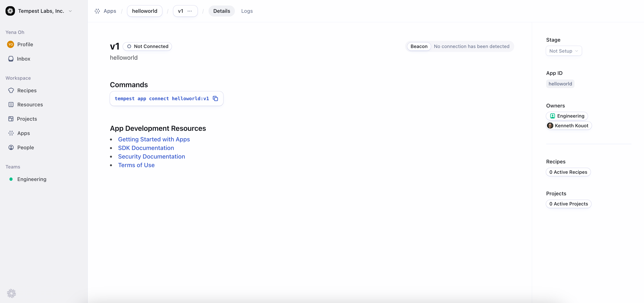Switch to the Logs tab
644x303 pixels.
tap(247, 11)
